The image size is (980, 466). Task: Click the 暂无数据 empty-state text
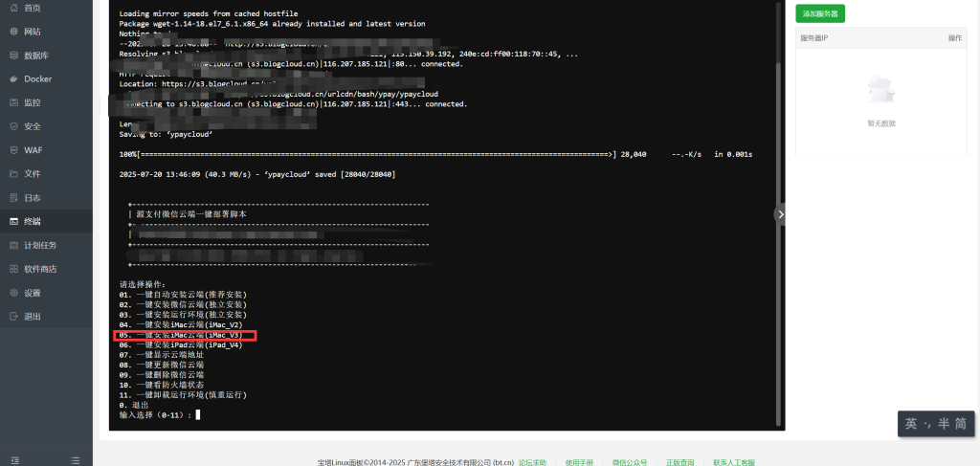tap(881, 123)
